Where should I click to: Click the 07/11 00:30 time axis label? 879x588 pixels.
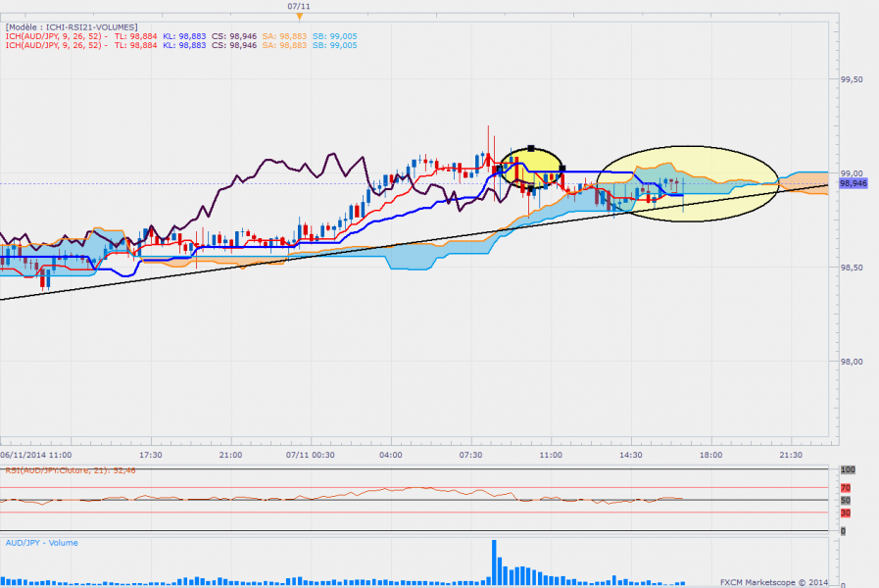311,455
